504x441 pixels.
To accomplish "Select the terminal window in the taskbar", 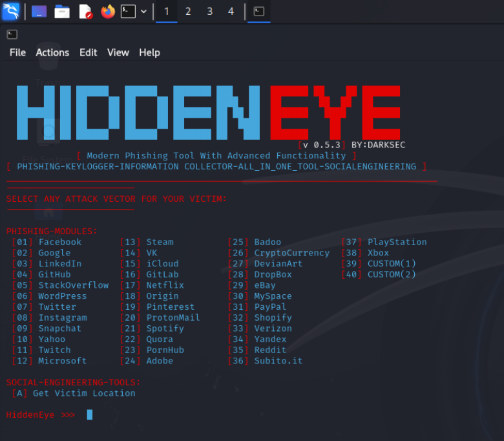I will [258, 12].
